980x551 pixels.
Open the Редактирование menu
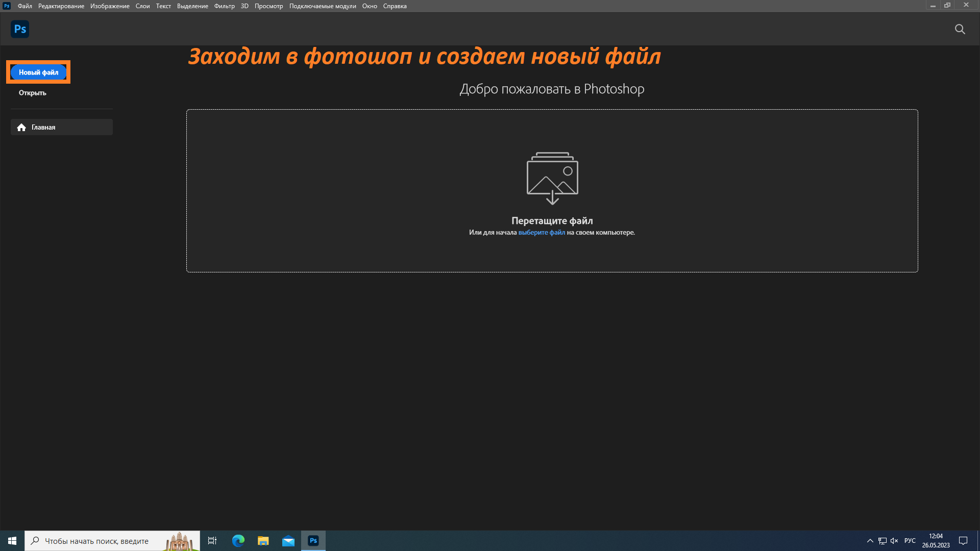[61, 6]
